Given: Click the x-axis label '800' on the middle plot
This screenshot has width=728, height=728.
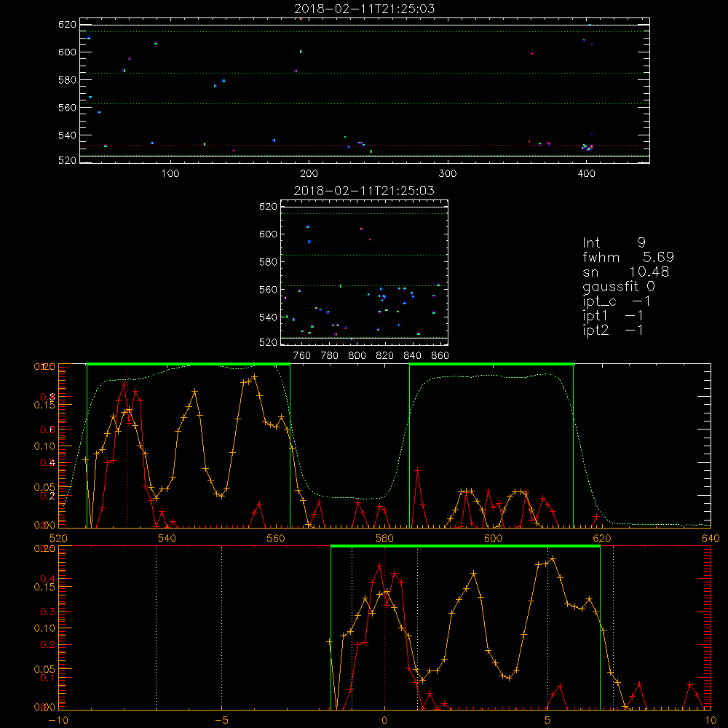Looking at the screenshot, I should click(357, 356).
